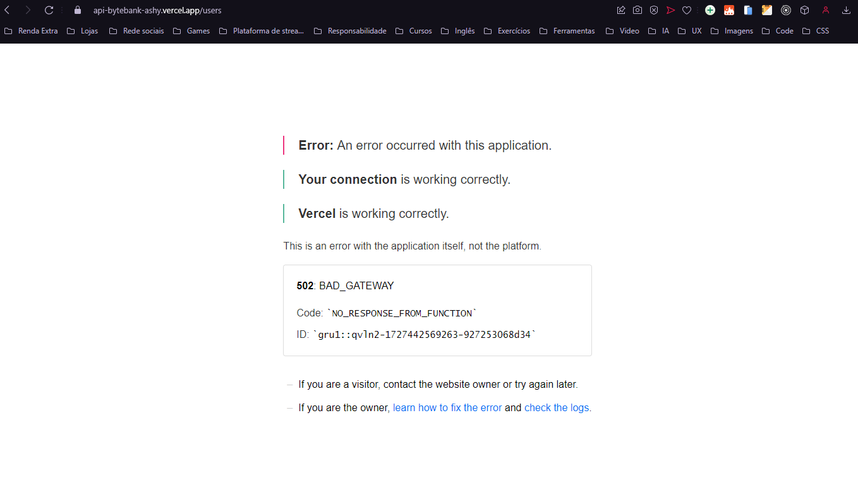Open the IA bookmarks folder
Screen dimensions: 858x504
[659, 31]
